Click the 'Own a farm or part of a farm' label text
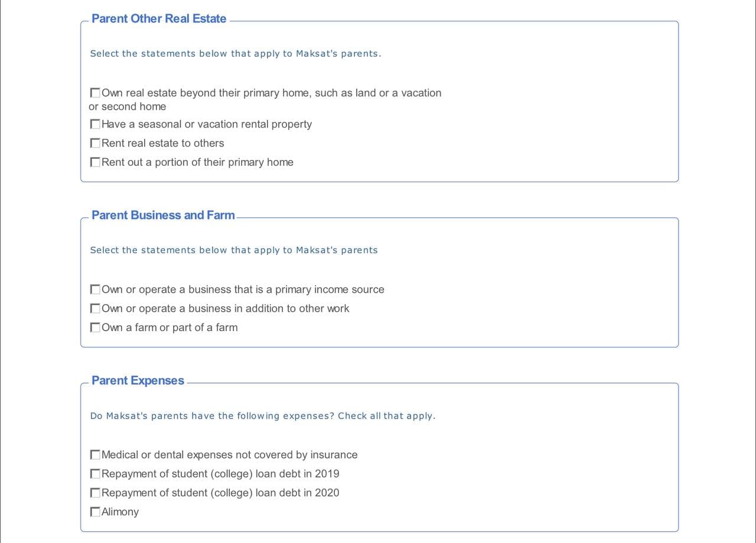The height and width of the screenshot is (543, 756). pos(170,328)
